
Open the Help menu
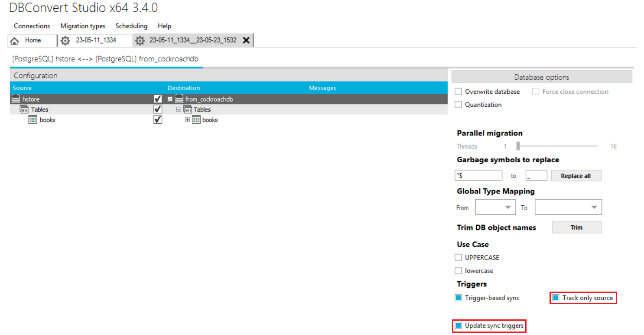(165, 26)
